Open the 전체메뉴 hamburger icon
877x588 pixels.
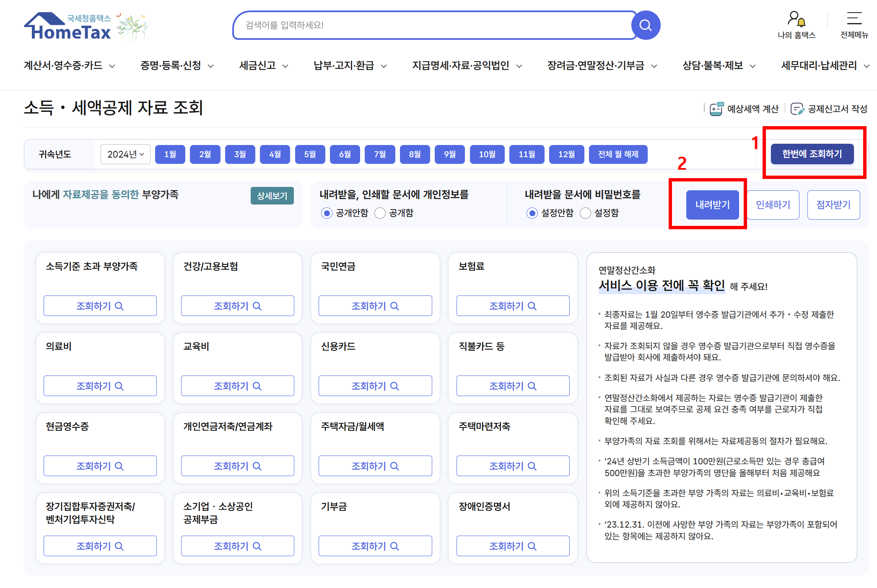pos(854,19)
